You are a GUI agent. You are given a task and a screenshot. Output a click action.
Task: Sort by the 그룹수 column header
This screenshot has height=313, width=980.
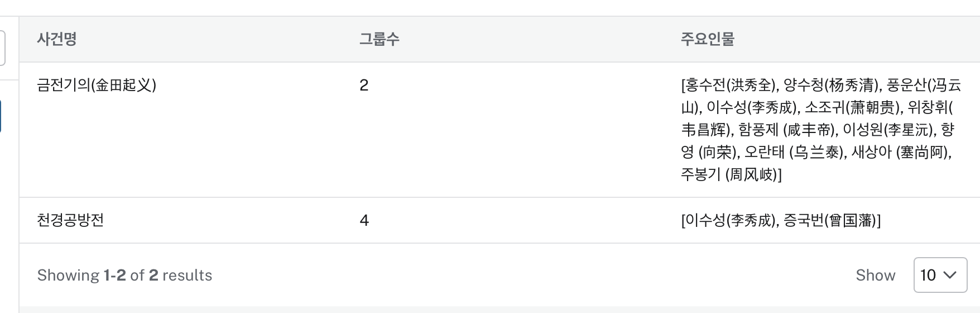tap(379, 39)
